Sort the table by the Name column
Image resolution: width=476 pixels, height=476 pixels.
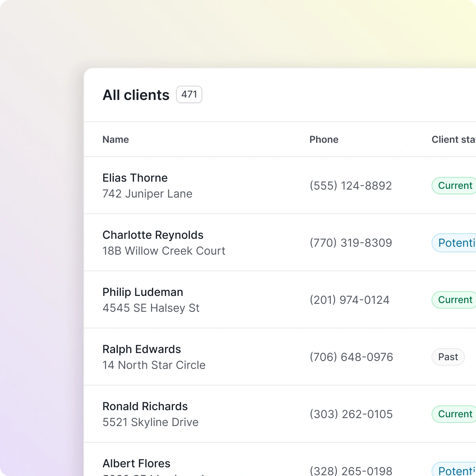[x=115, y=139]
